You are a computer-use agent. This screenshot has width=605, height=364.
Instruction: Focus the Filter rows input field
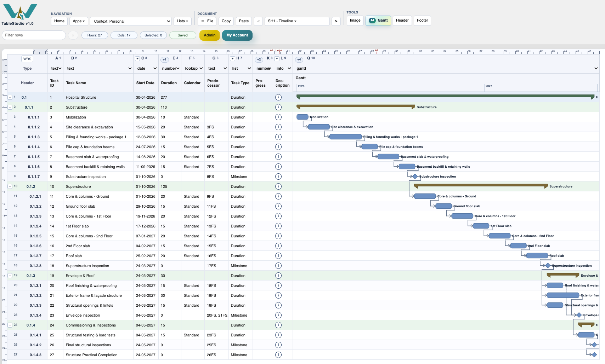click(34, 35)
